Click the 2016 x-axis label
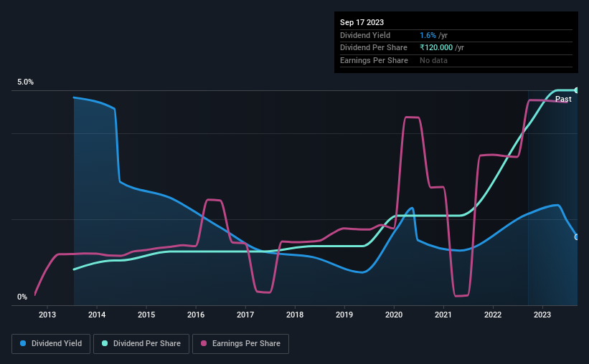Image resolution: width=589 pixels, height=364 pixels. (x=196, y=315)
